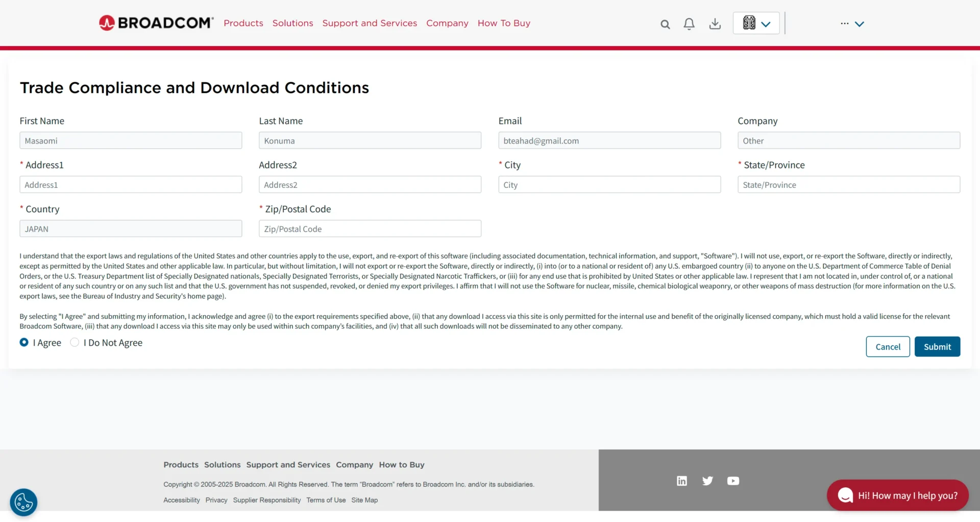The width and height of the screenshot is (980, 522).
Task: Click the Trade Compliance and Download Conditions heading
Action: 194,88
